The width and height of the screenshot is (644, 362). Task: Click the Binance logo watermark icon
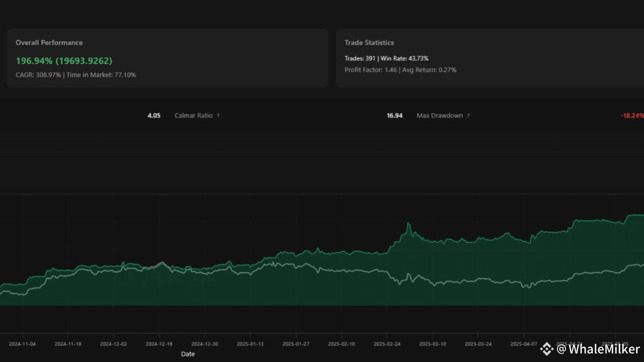click(x=547, y=349)
